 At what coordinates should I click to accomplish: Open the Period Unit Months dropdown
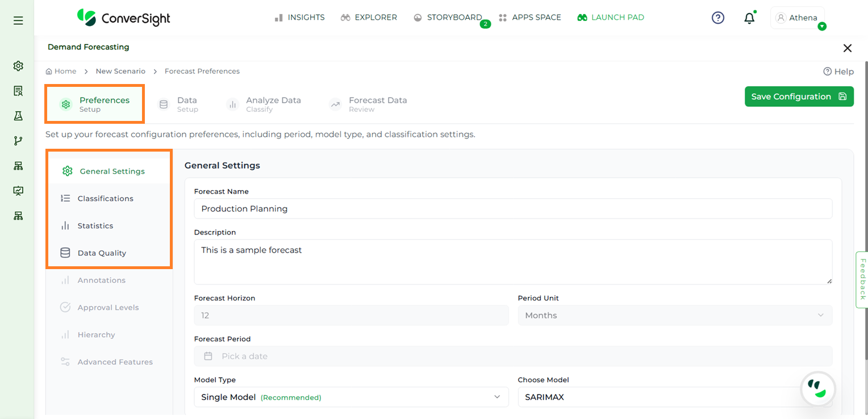click(x=674, y=315)
